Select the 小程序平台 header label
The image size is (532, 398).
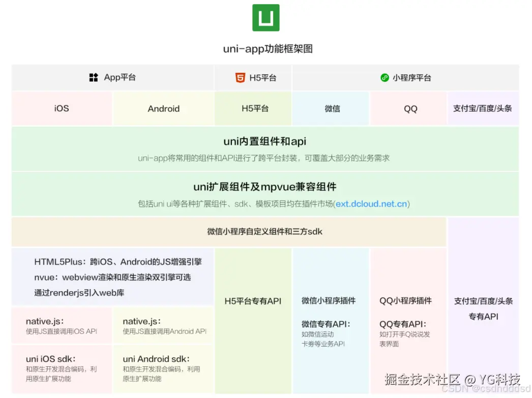412,78
